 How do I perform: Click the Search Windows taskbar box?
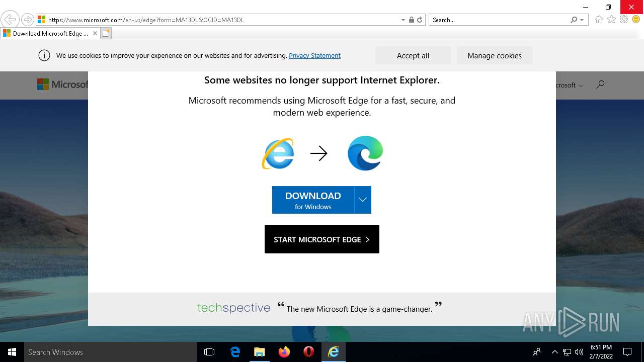[111, 352]
